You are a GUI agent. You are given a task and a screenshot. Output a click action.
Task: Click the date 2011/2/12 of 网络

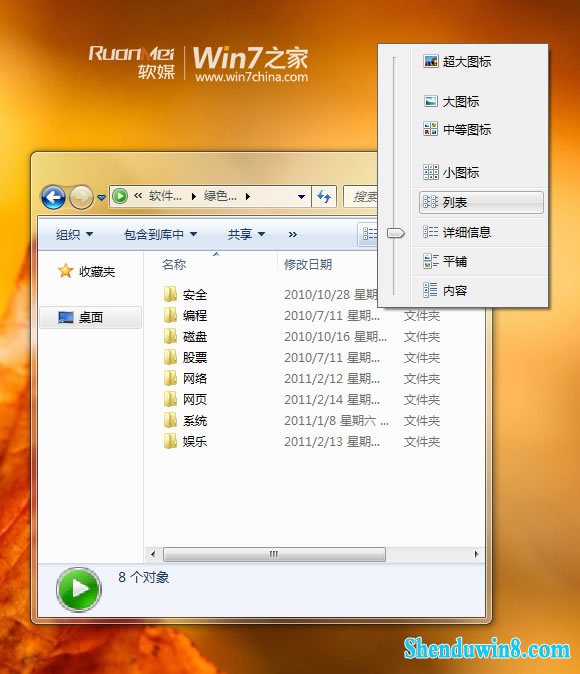tap(332, 379)
